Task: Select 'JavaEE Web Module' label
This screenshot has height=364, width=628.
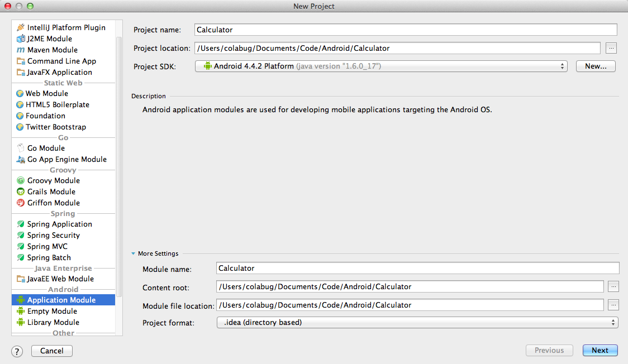Action: (60, 279)
